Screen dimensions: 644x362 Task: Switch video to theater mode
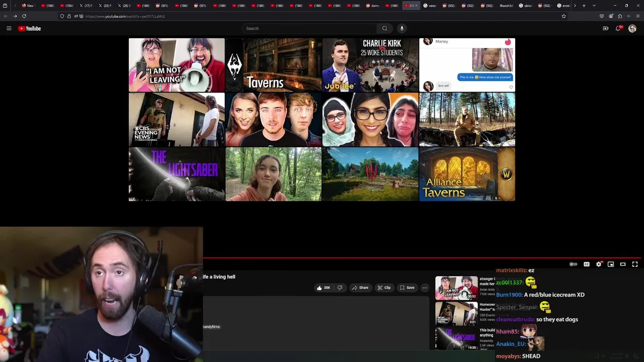point(623,264)
